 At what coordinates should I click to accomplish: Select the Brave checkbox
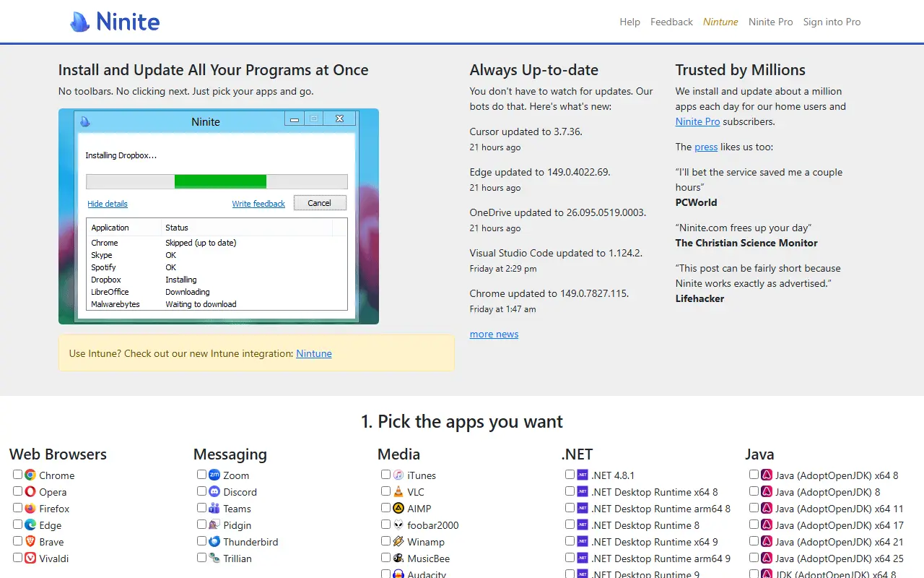tap(17, 541)
